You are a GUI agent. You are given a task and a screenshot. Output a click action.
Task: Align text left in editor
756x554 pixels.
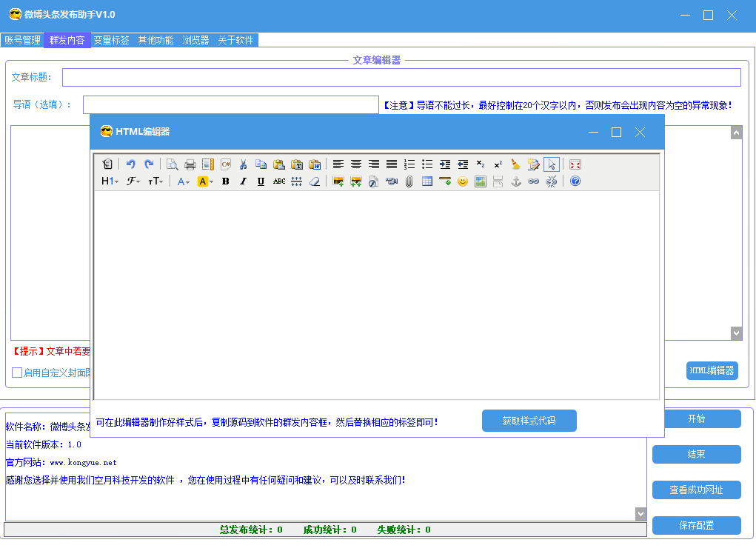coord(338,164)
